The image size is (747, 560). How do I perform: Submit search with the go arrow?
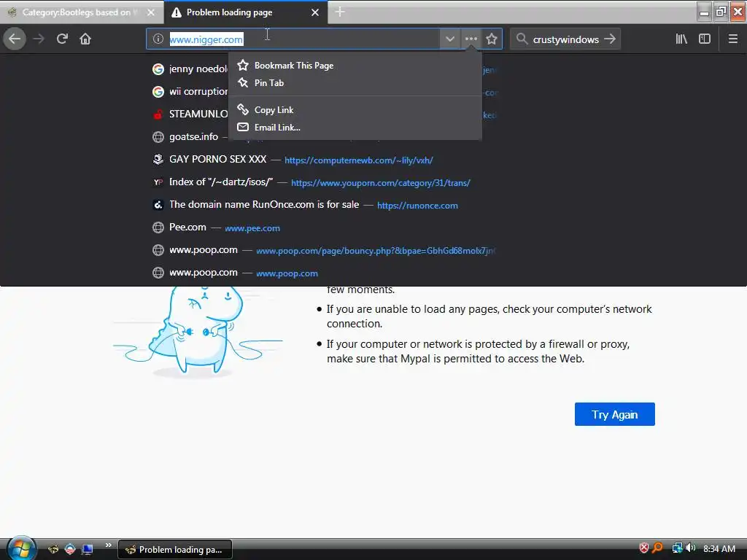pyautogui.click(x=610, y=39)
